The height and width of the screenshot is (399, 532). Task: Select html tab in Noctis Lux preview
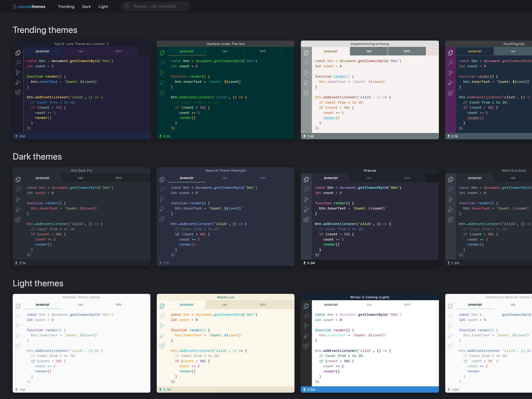coord(263,304)
